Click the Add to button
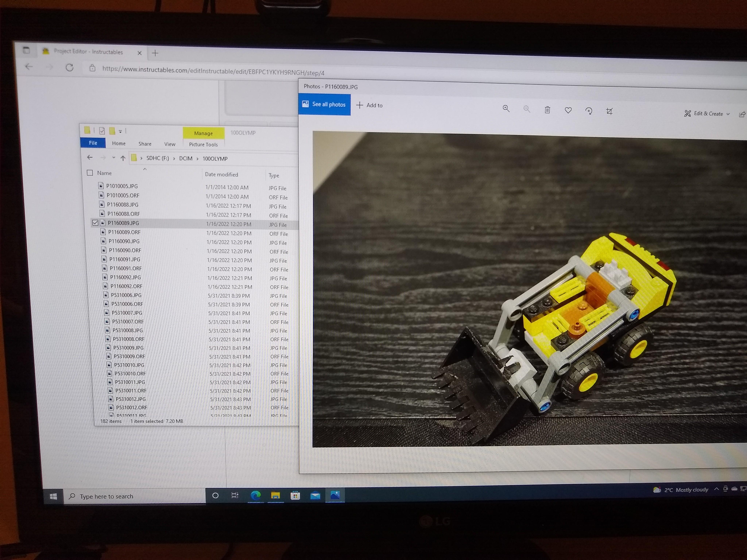The image size is (747, 560). click(x=369, y=105)
